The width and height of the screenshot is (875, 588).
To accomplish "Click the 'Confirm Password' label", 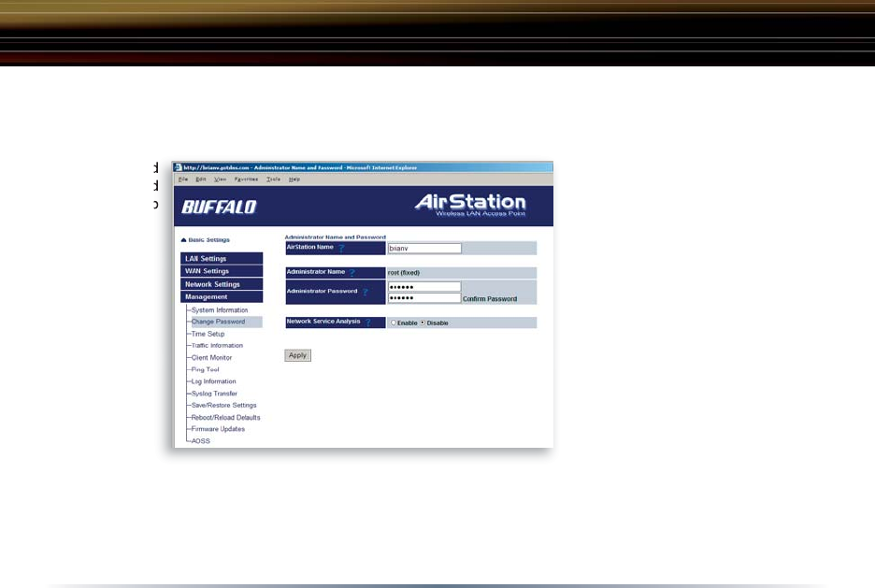I will pos(490,299).
